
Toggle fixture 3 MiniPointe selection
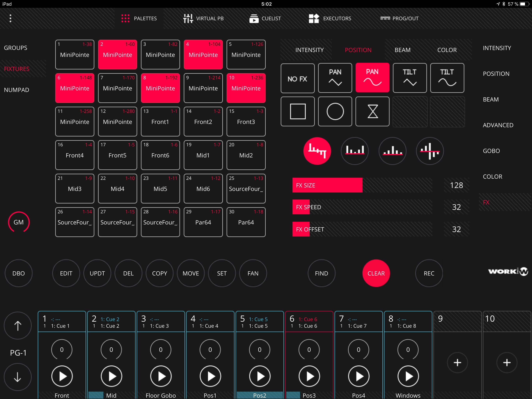click(x=160, y=54)
